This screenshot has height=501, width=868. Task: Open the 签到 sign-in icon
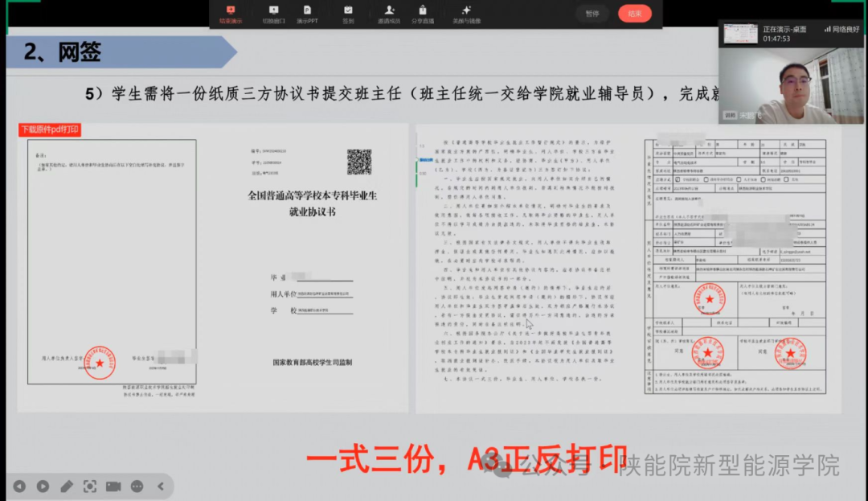click(348, 14)
